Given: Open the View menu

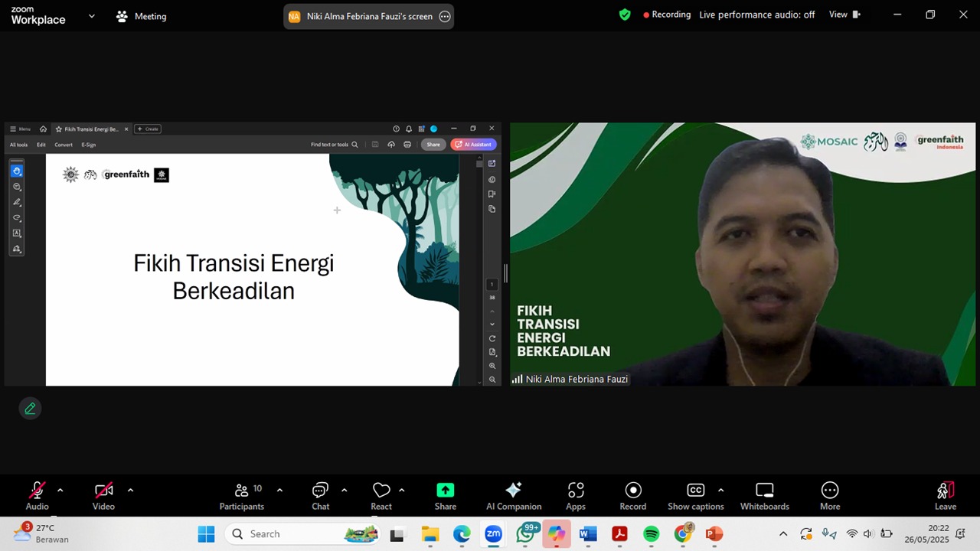Looking at the screenshot, I should pos(844,15).
